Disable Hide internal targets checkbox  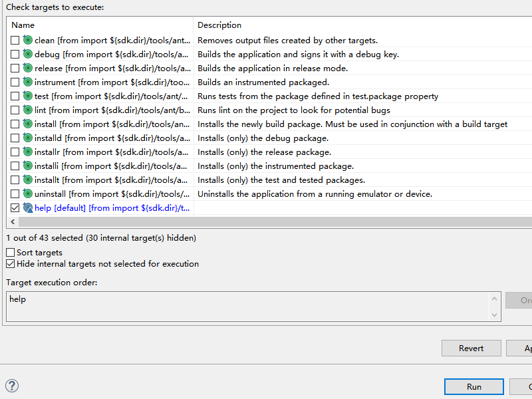click(x=11, y=264)
